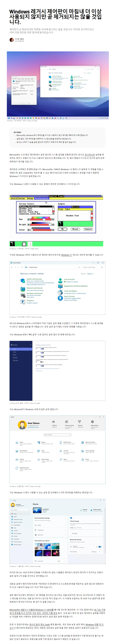Click the article author's avatar photo
Viewport: 114px width, 644px height.
(x=11, y=40)
